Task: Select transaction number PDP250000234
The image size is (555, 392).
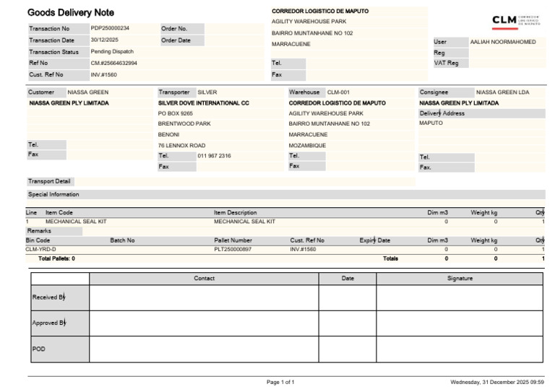Action: tap(110, 28)
